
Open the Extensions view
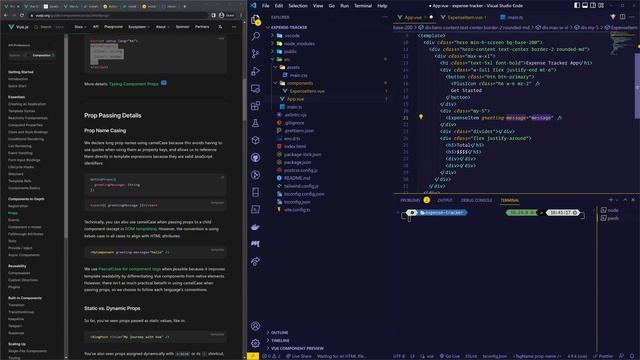point(256,106)
